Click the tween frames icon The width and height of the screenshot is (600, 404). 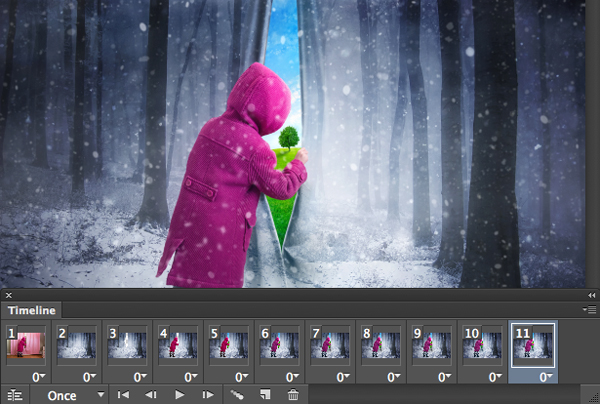[x=238, y=395]
